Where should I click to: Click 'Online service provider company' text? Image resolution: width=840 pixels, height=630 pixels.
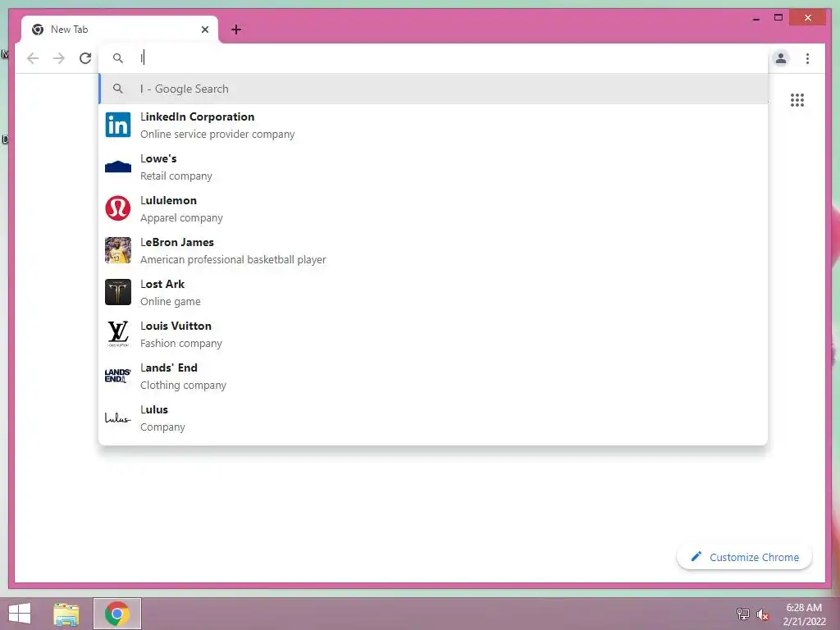[217, 135]
